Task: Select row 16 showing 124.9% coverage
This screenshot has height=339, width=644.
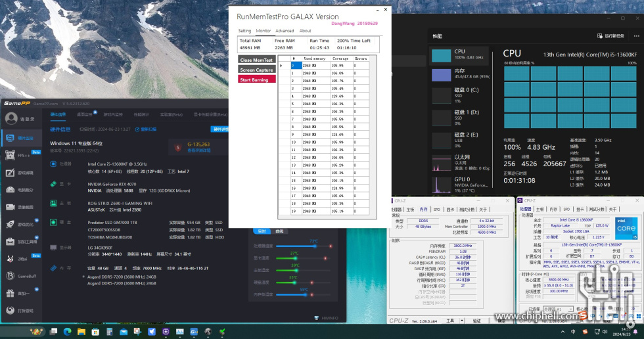Action: 323,188
